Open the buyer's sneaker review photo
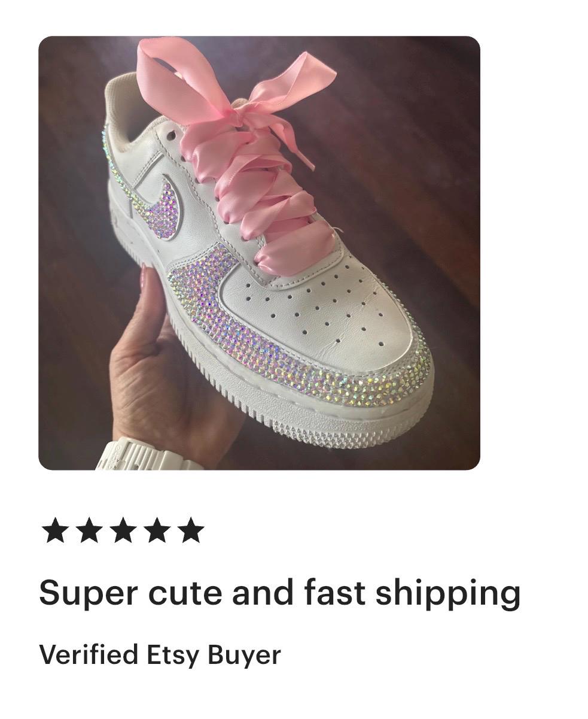This screenshot has width=588, height=719. pyautogui.click(x=259, y=253)
